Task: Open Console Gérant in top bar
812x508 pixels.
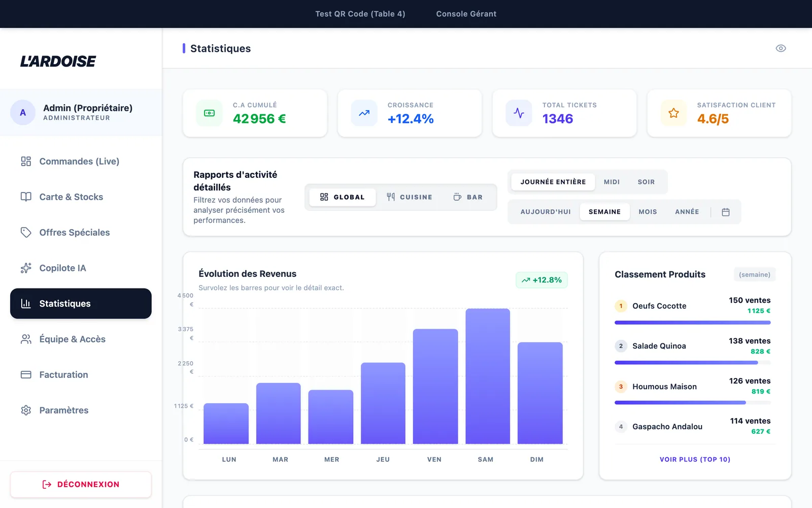Action: tap(466, 14)
